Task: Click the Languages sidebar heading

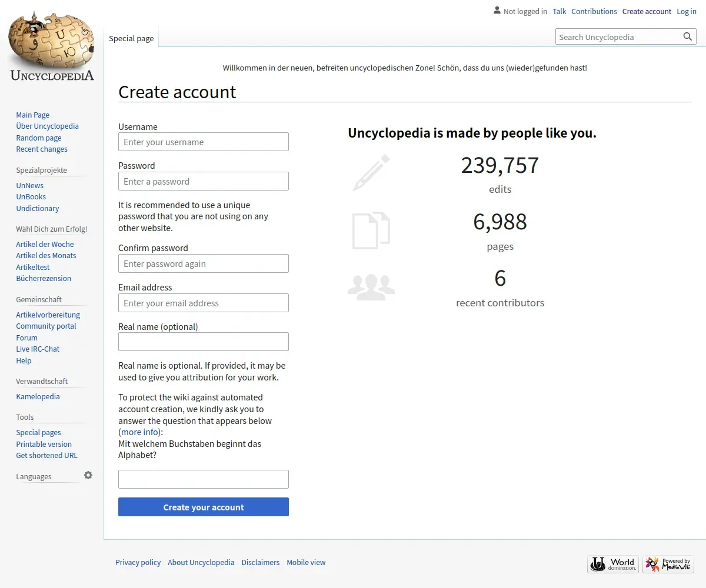Action: click(34, 476)
